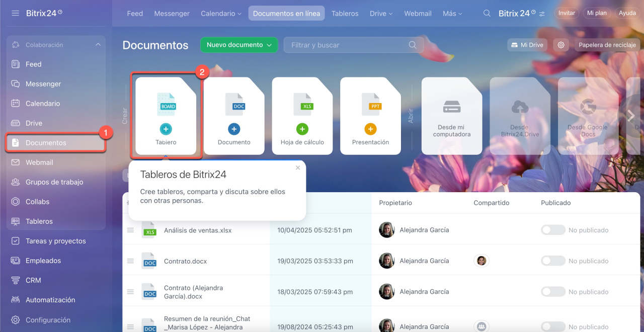Click date 10/04/2025 05:52:51 pm
Image resolution: width=644 pixels, height=332 pixels.
click(314, 230)
